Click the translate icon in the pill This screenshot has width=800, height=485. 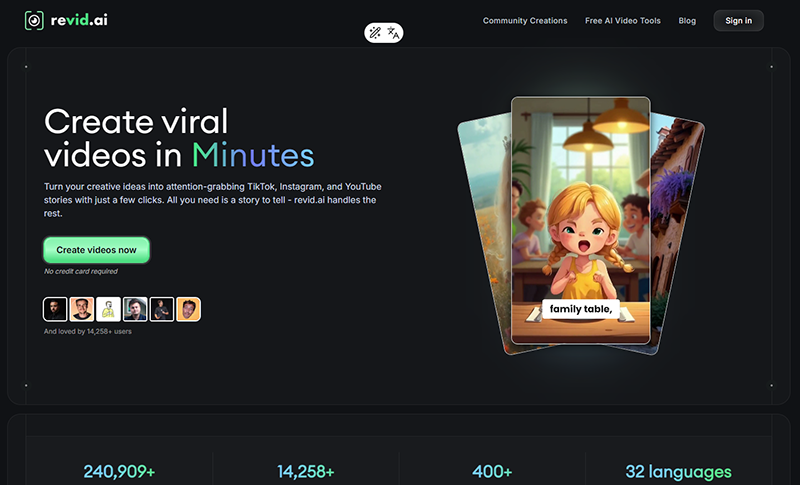coord(393,33)
